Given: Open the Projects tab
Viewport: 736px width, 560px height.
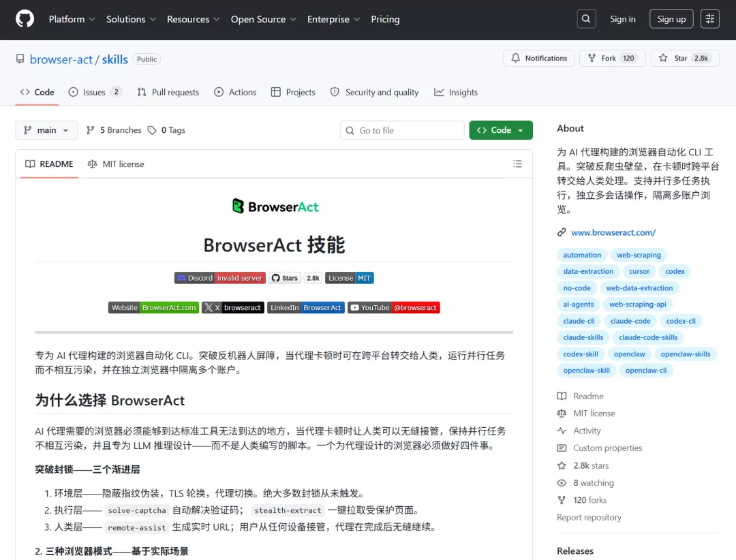Looking at the screenshot, I should tap(293, 92).
